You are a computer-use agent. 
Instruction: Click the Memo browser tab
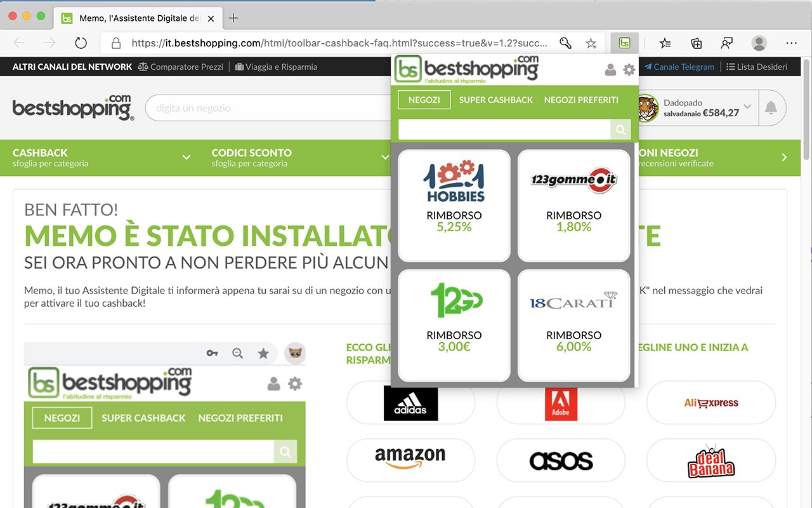pos(138,18)
